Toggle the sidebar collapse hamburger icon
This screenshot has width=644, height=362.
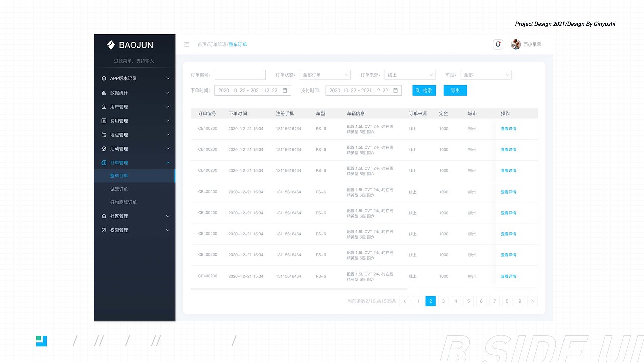coord(187,44)
